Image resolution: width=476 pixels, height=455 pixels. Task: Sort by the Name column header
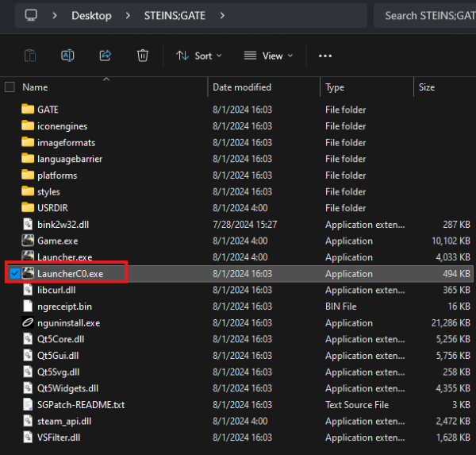(35, 87)
